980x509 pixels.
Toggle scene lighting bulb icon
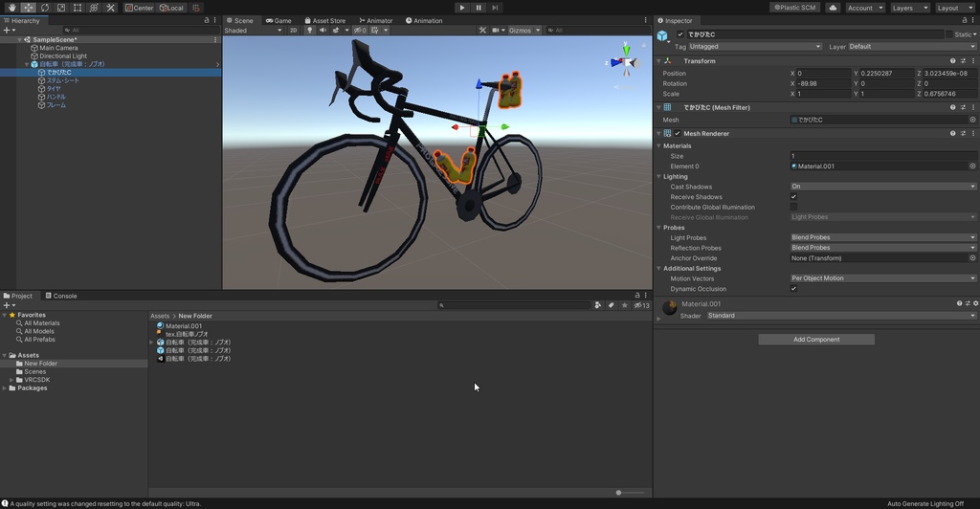click(309, 30)
